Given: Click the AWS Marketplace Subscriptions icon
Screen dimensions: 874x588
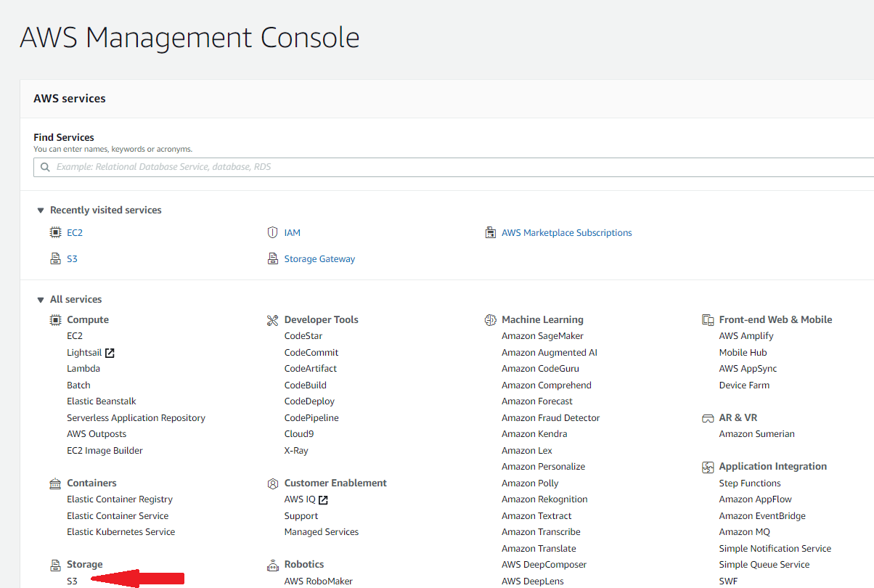Looking at the screenshot, I should (490, 233).
